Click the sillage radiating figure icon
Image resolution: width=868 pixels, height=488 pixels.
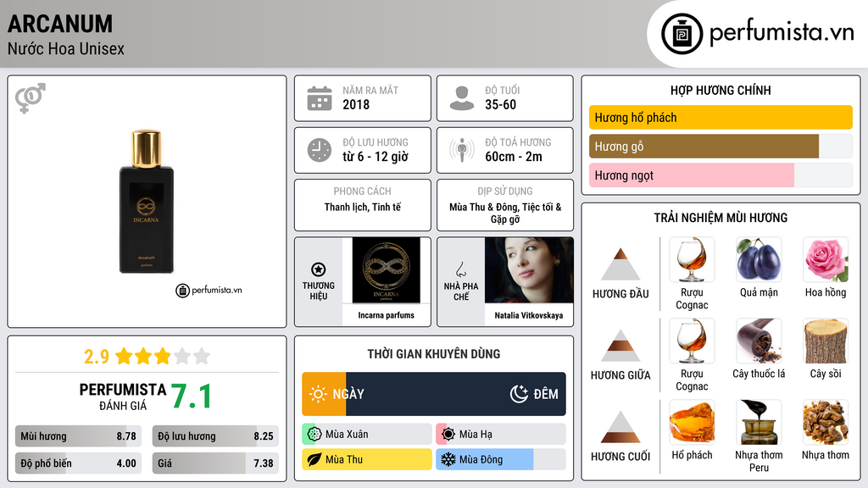pos(462,150)
